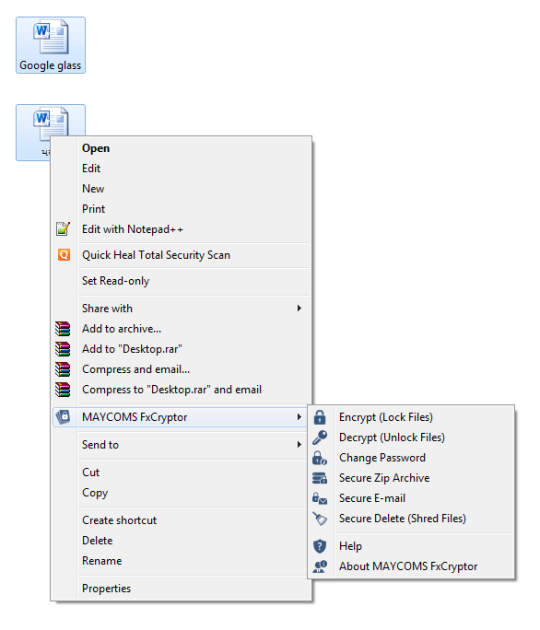Expand the Share with submenu arrow
The image size is (540, 630).
click(x=299, y=308)
